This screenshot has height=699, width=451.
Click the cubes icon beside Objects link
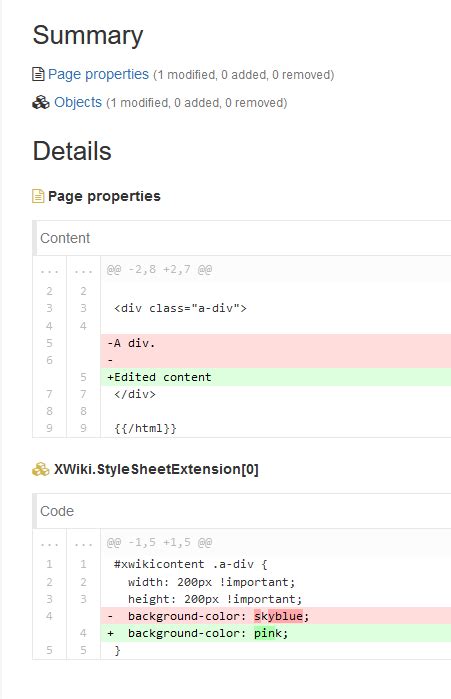(x=41, y=103)
